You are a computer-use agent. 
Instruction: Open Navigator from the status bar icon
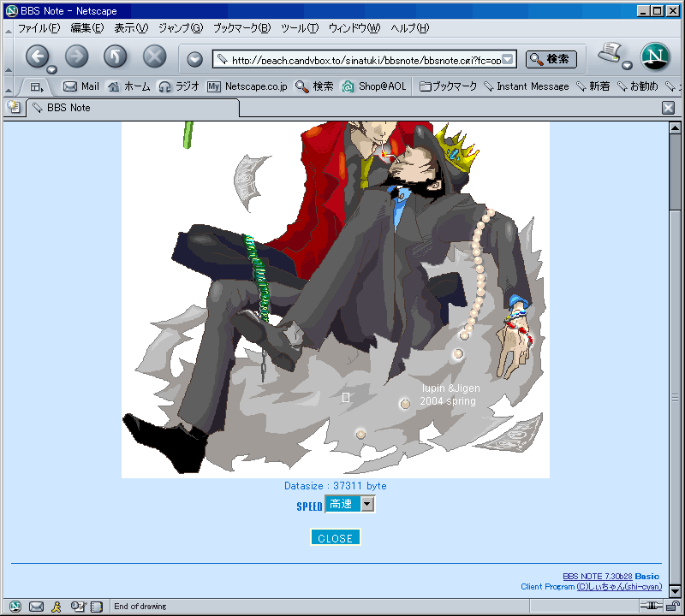[x=15, y=606]
